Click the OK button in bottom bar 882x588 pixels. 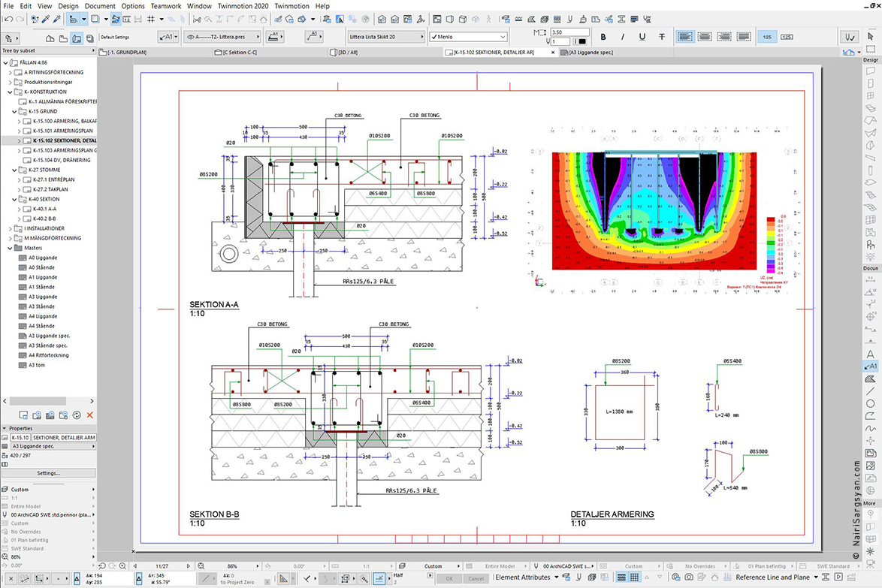pyautogui.click(x=449, y=578)
